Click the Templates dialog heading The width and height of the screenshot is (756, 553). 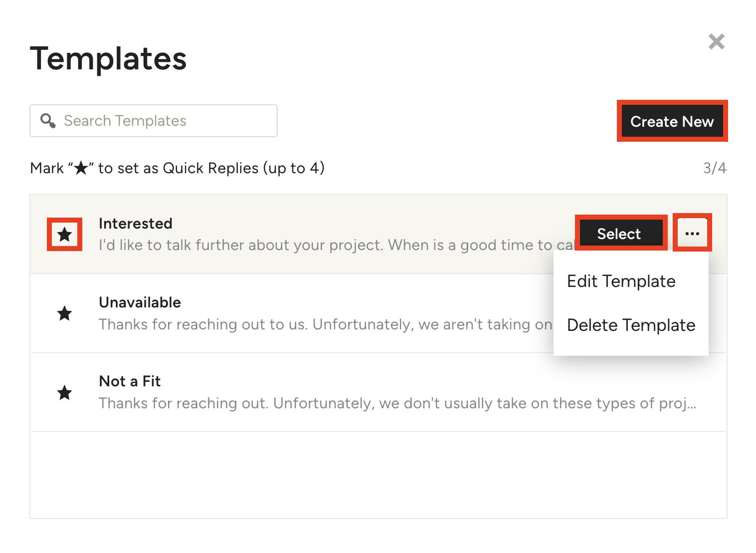[108, 59]
